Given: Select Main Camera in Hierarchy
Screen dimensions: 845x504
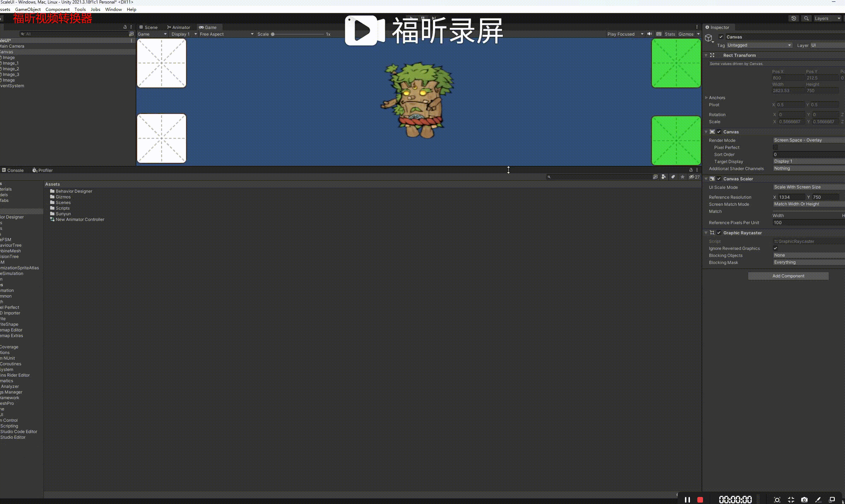Looking at the screenshot, I should coord(12,46).
